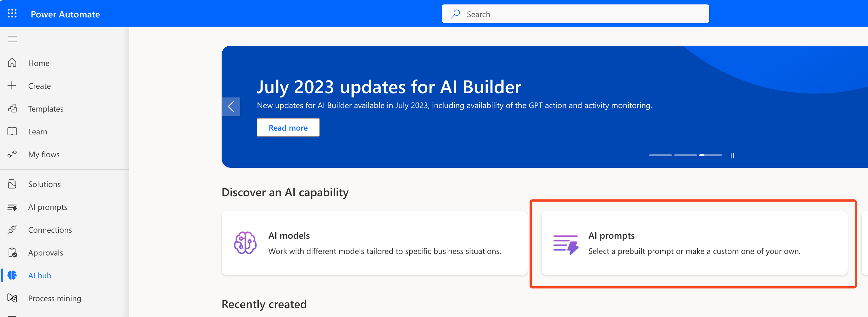Click the Home icon in sidebar
868x317 pixels.
pos(12,63)
